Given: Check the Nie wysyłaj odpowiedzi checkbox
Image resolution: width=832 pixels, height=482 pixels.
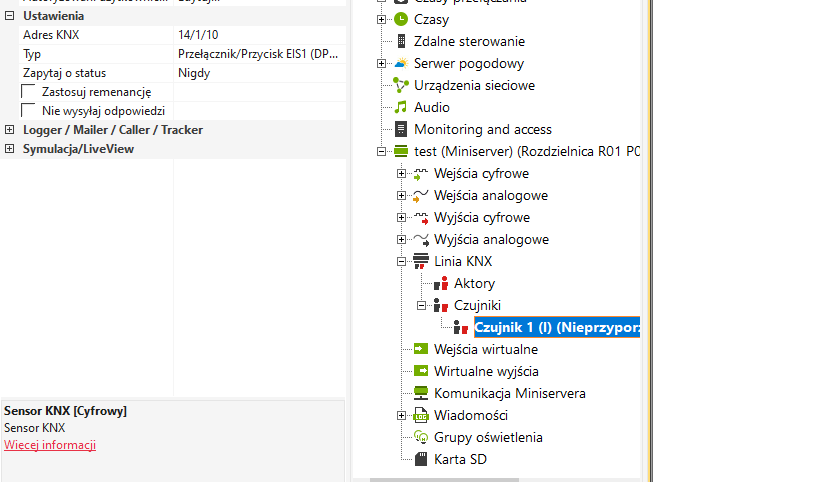Looking at the screenshot, I should (x=29, y=111).
